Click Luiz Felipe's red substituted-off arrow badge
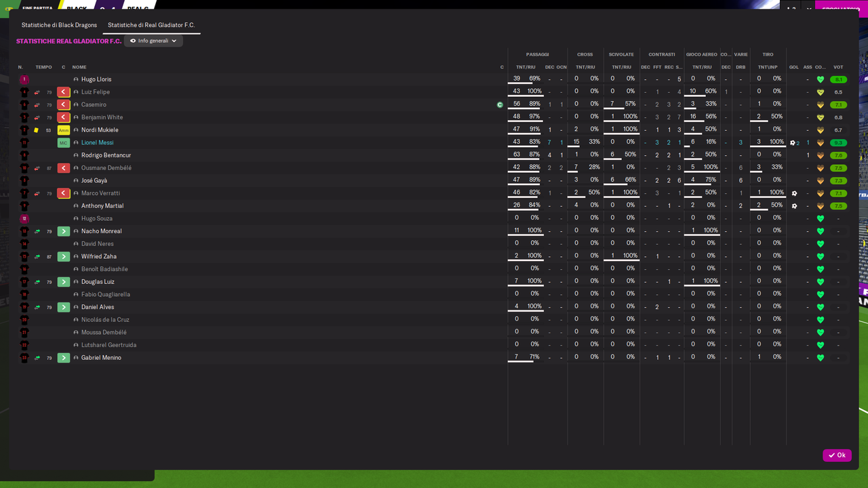Screen dimensions: 868x488 [x=64, y=92]
